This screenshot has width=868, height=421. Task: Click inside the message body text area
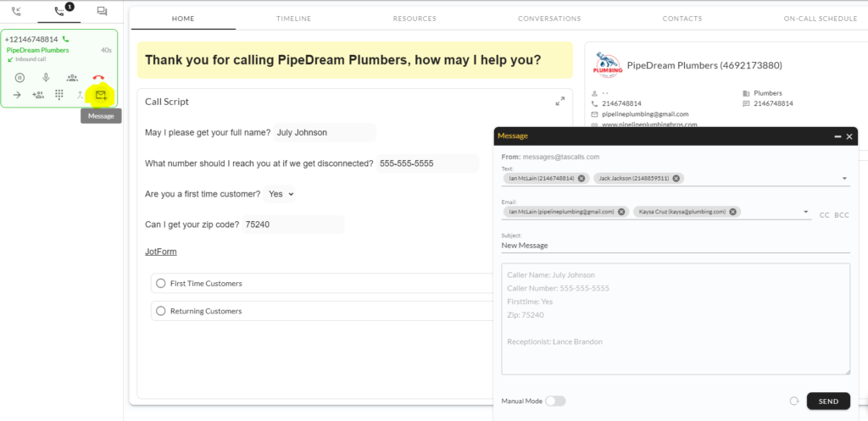click(676, 319)
